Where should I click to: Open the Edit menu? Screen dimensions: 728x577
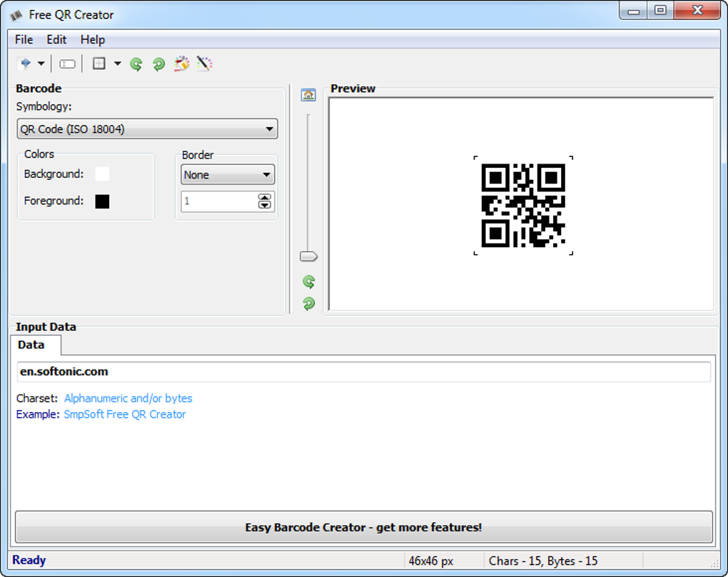pyautogui.click(x=56, y=39)
